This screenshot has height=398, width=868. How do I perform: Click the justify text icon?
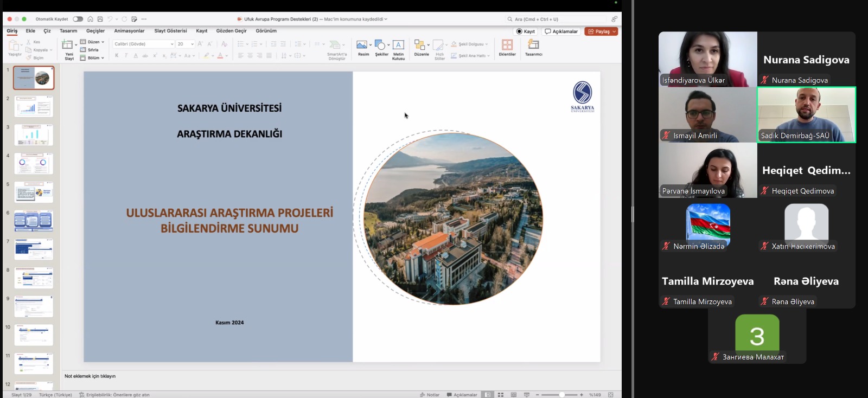coord(269,55)
